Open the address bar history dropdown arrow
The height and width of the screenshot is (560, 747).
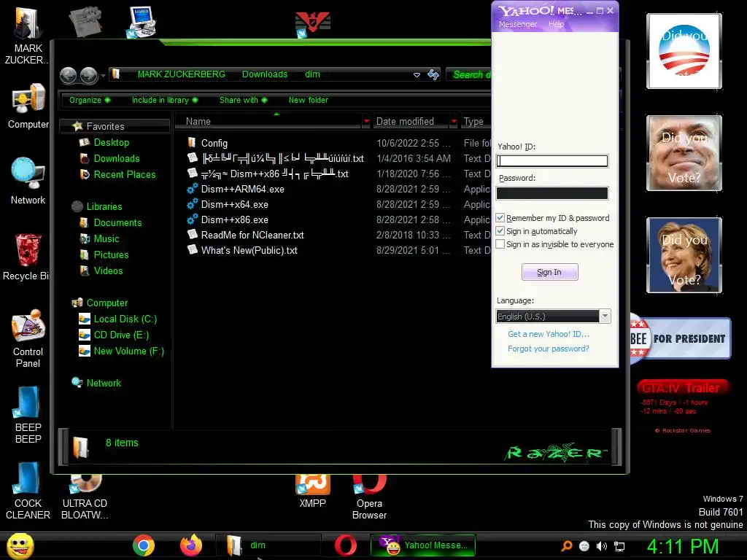point(417,75)
